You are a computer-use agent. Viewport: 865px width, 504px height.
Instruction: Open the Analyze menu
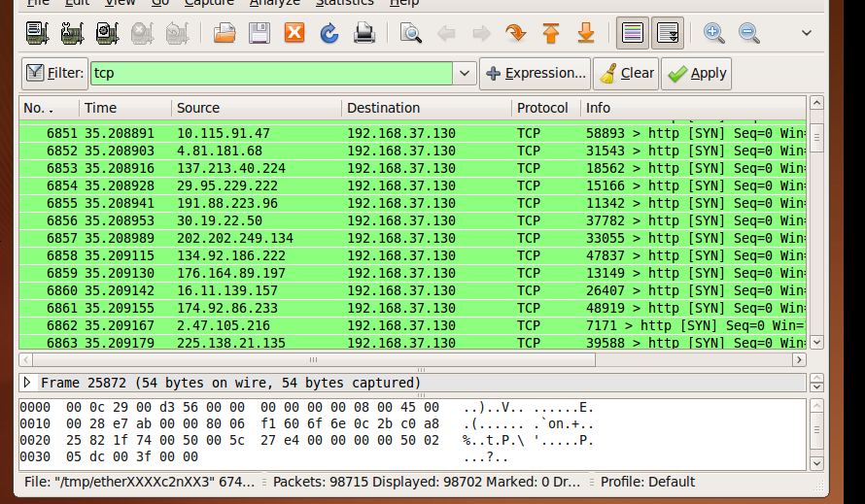[275, 3]
